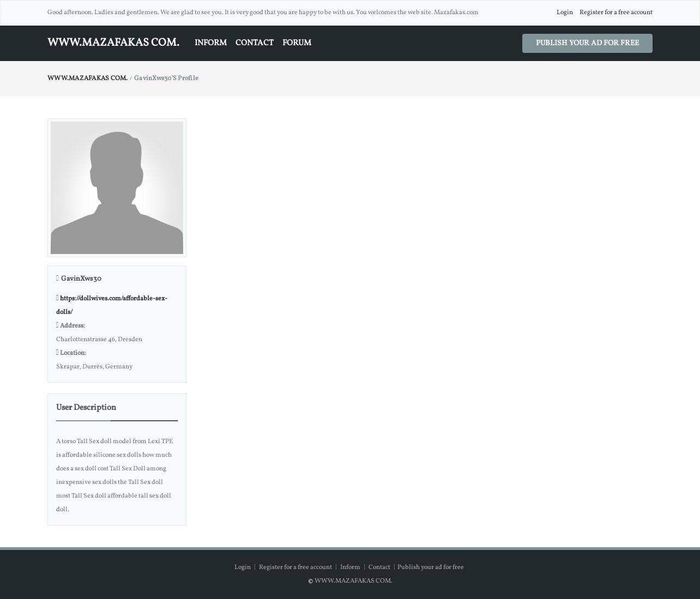Click the footer copyright WWW.MAZAFAKAS COM. link
Screen dimensions: 700x599
[x=353, y=581]
